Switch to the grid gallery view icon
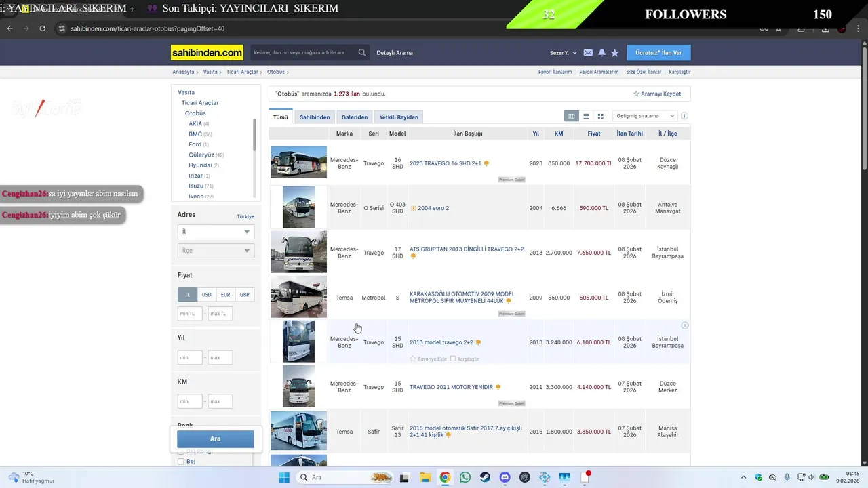 point(600,116)
